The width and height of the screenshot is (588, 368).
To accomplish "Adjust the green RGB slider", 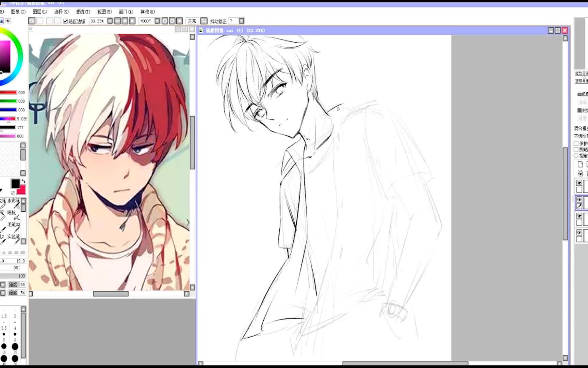I will point(8,101).
